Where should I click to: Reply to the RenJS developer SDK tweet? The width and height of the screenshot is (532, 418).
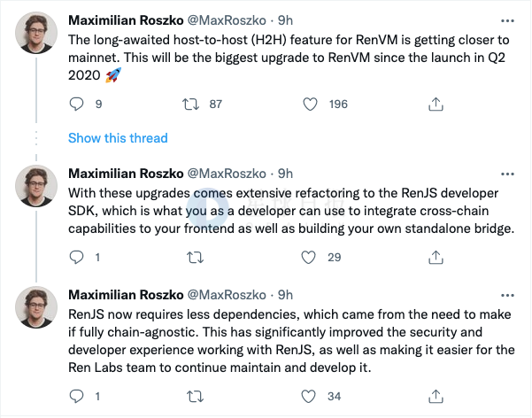(x=75, y=258)
